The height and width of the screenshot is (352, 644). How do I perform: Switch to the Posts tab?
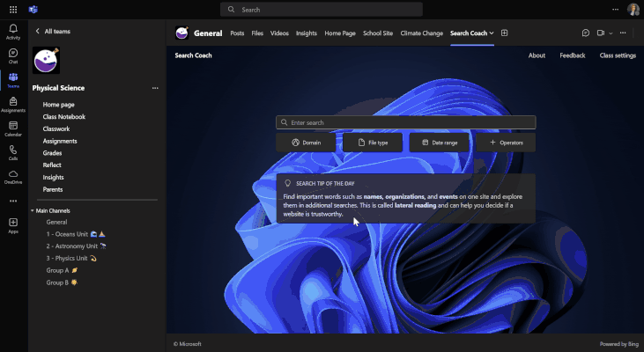pos(237,33)
